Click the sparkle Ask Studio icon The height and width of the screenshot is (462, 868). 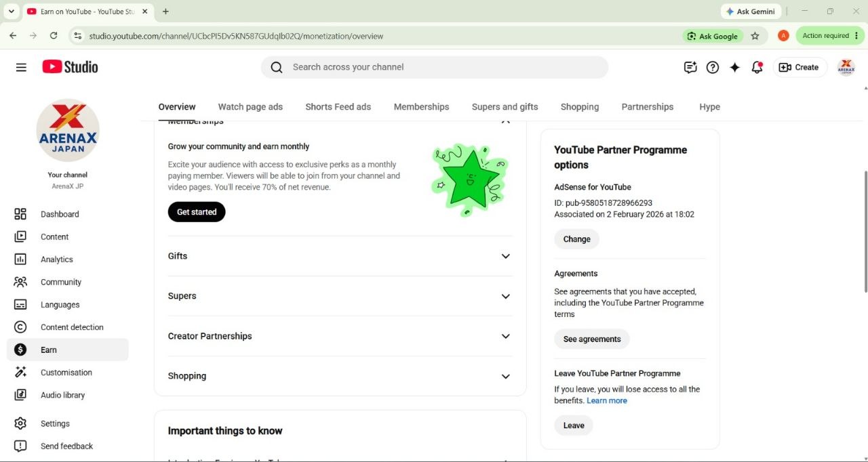[735, 67]
